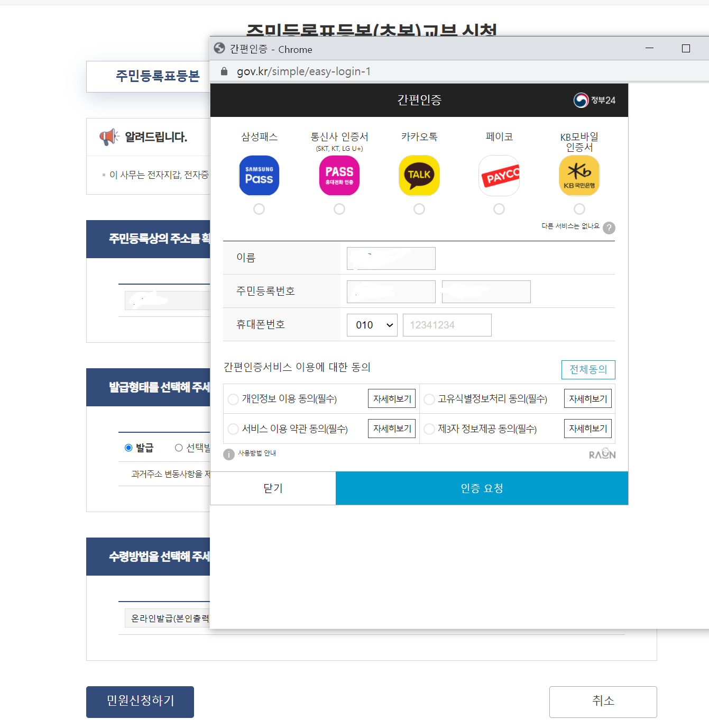Select the 통신사 인증서 radio button

point(339,209)
